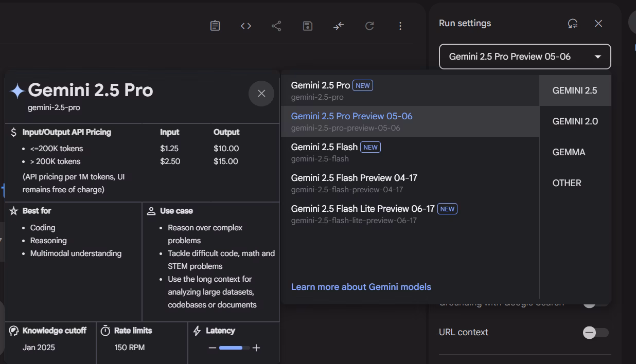Click the NEW badge on Flash Lite Preview
Image resolution: width=636 pixels, height=364 pixels.
(448, 209)
